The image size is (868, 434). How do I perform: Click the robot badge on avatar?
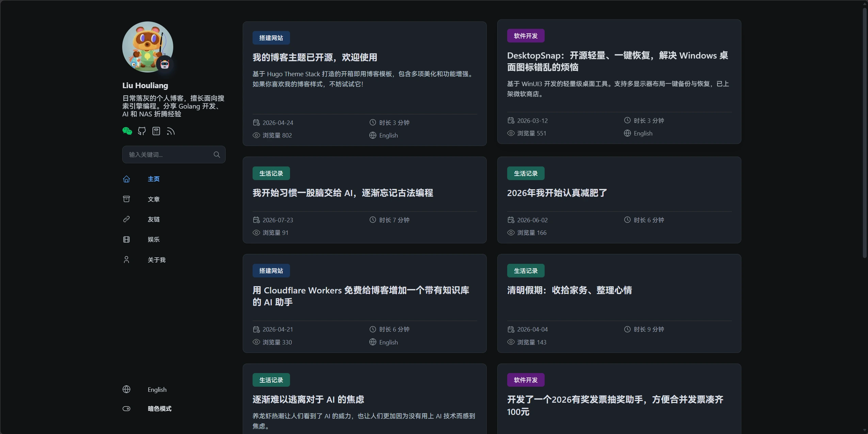pyautogui.click(x=165, y=64)
